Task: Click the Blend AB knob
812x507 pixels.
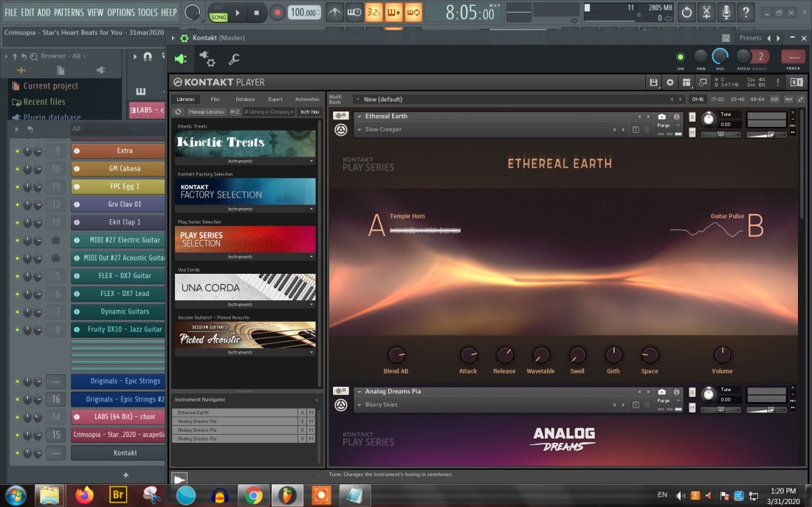Action: [396, 355]
